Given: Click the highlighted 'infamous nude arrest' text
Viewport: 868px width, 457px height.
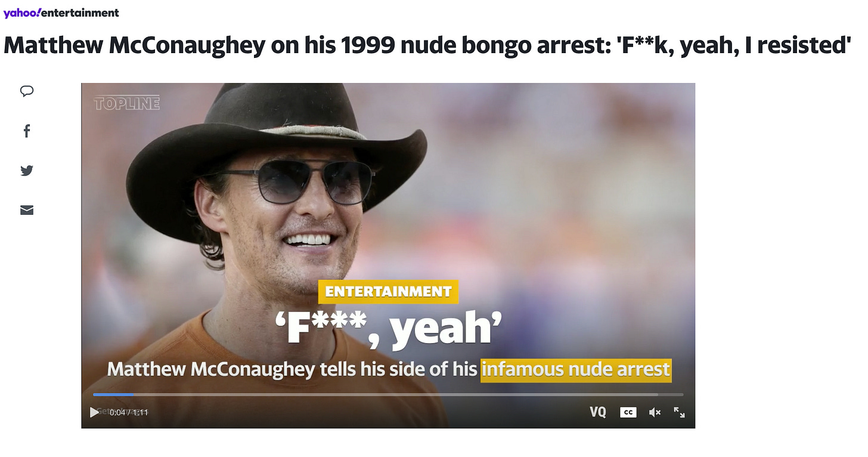Looking at the screenshot, I should [x=576, y=370].
